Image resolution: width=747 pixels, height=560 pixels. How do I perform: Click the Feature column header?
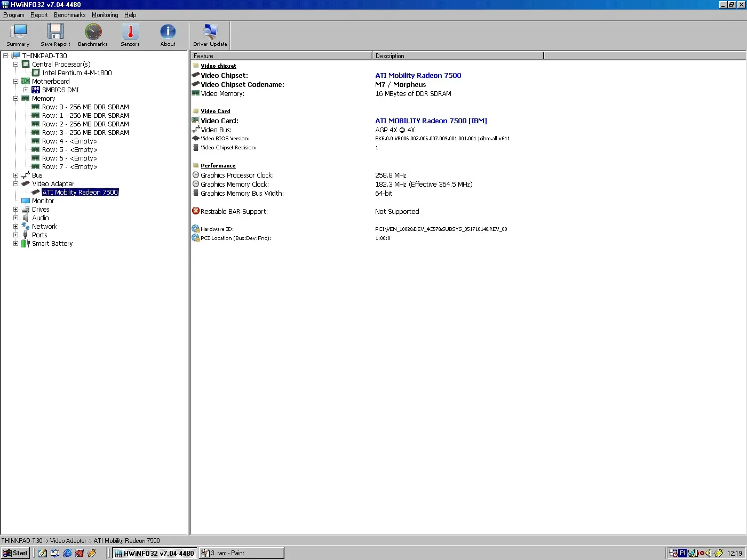pyautogui.click(x=281, y=55)
